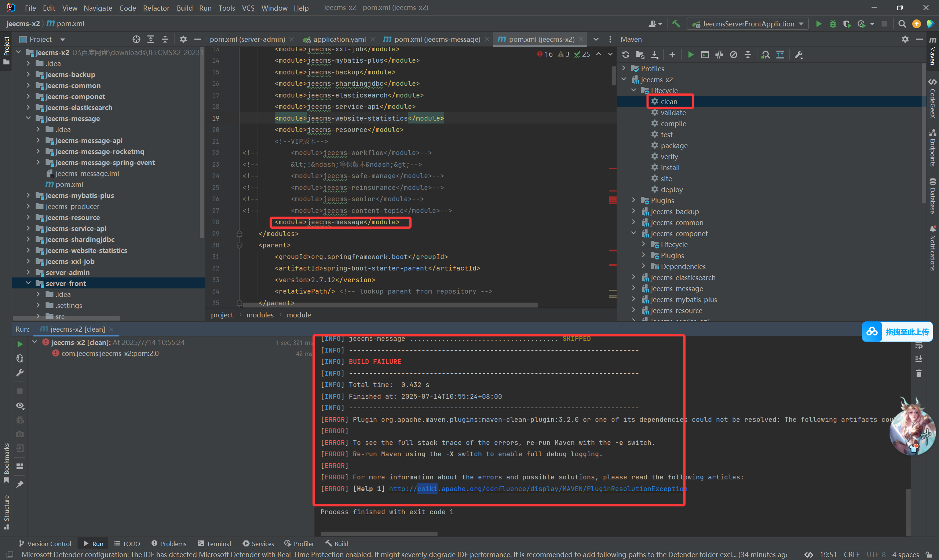Viewport: 939px width, 560px height.
Task: Rerun the jeecms-x2 clean build
Action: pos(20,344)
